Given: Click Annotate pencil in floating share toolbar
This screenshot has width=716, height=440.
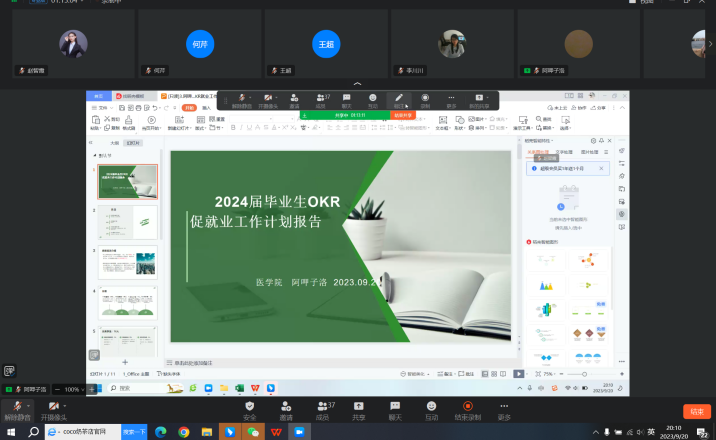Looking at the screenshot, I should click(399, 99).
